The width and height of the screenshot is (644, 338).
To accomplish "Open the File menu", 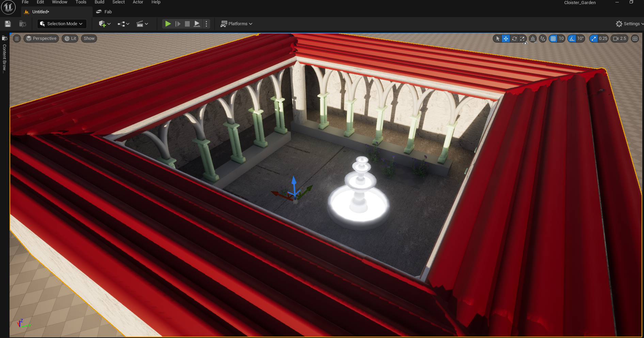I will click(x=25, y=2).
